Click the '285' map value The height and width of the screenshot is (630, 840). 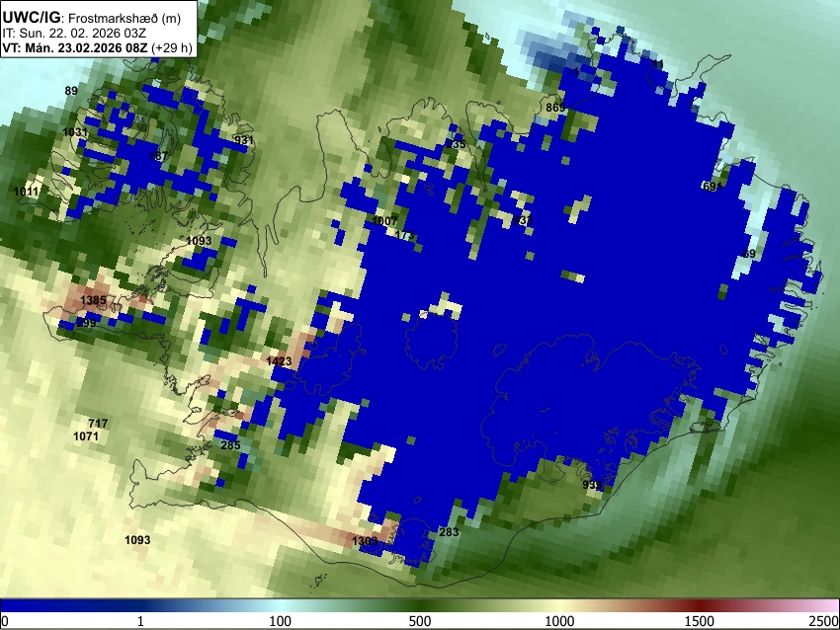point(230,445)
